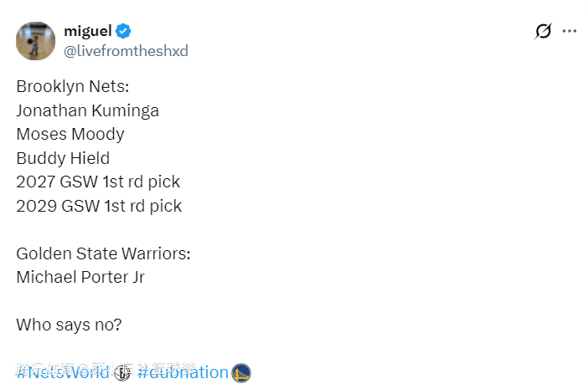The image size is (588, 389).
Task: Click the display name miguel
Action: 88,31
